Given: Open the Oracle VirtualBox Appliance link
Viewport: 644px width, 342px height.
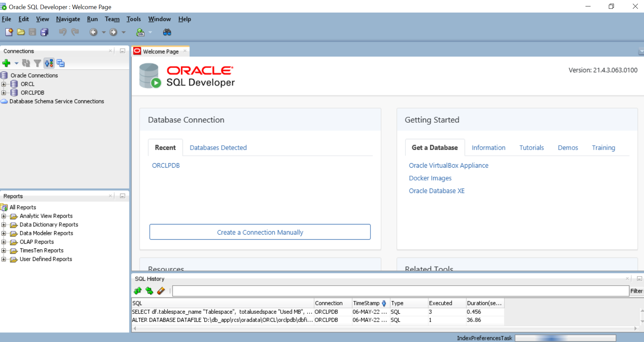Looking at the screenshot, I should coord(448,166).
